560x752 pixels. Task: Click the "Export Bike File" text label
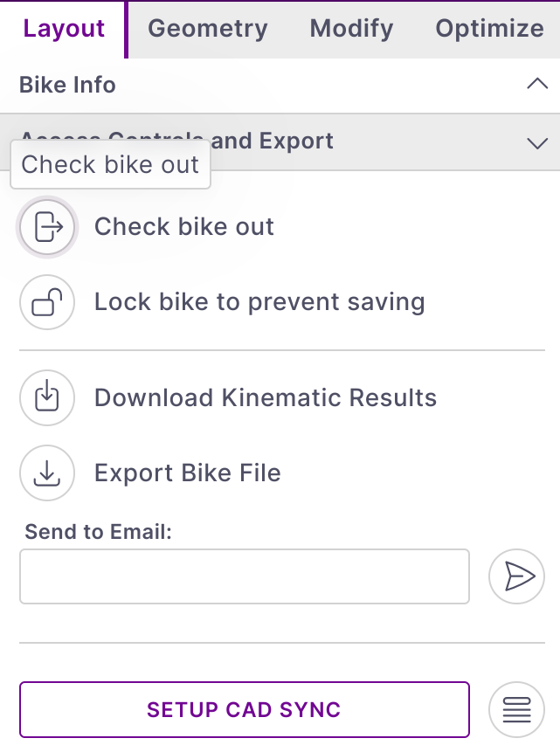[x=188, y=473]
